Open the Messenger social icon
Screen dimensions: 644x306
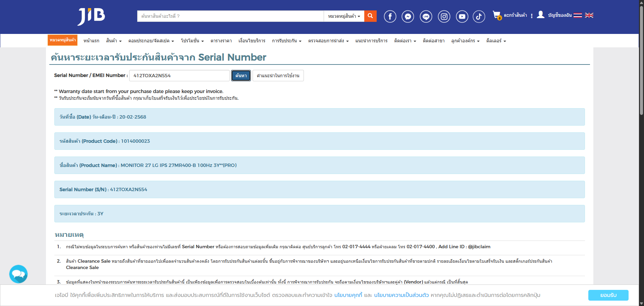[408, 16]
